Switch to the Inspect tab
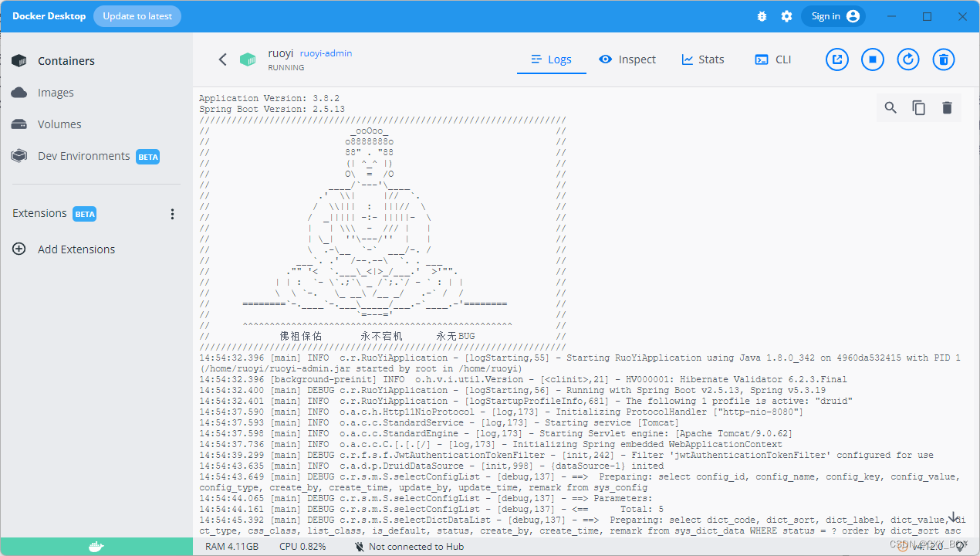980x556 pixels. coord(627,59)
